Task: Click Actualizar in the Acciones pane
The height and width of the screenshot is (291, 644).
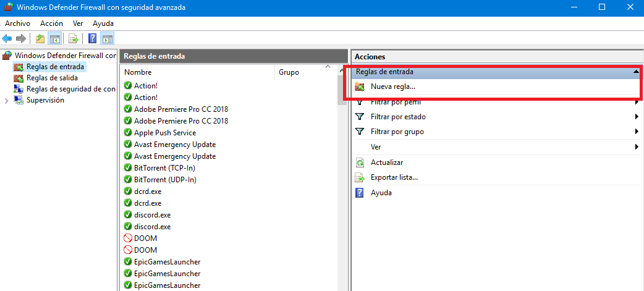Action: point(387,162)
